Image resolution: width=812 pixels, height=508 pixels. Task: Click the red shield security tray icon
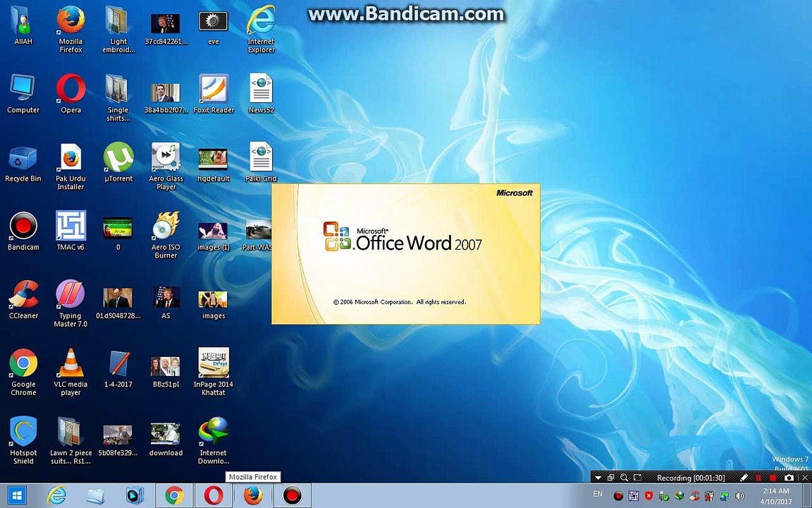[x=649, y=496]
